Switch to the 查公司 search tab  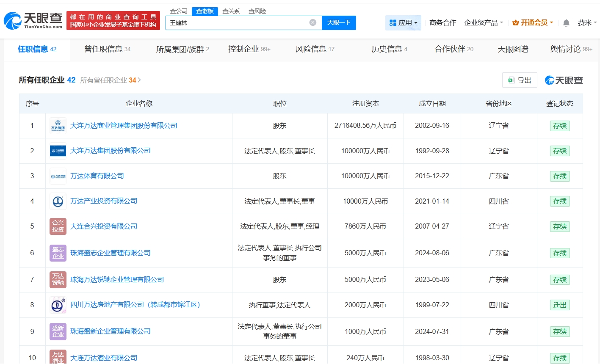pos(179,11)
